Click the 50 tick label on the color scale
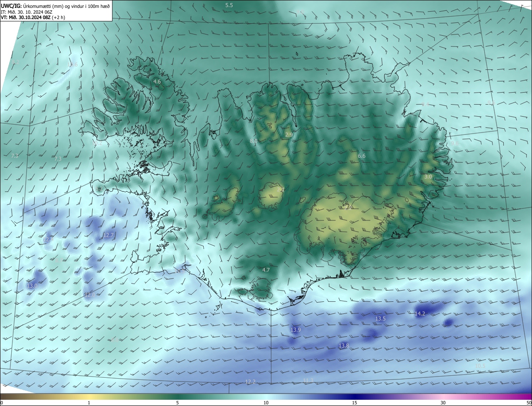This screenshot has height=406, width=532. pos(529,403)
